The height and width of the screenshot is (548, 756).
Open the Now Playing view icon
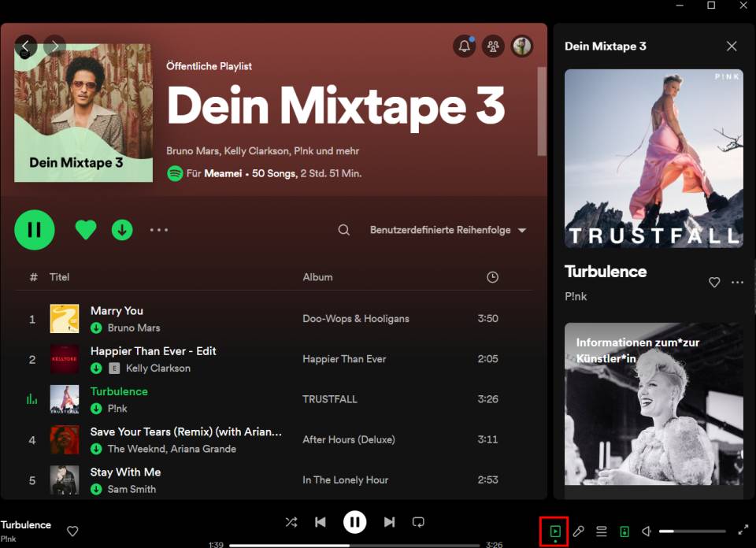(555, 531)
